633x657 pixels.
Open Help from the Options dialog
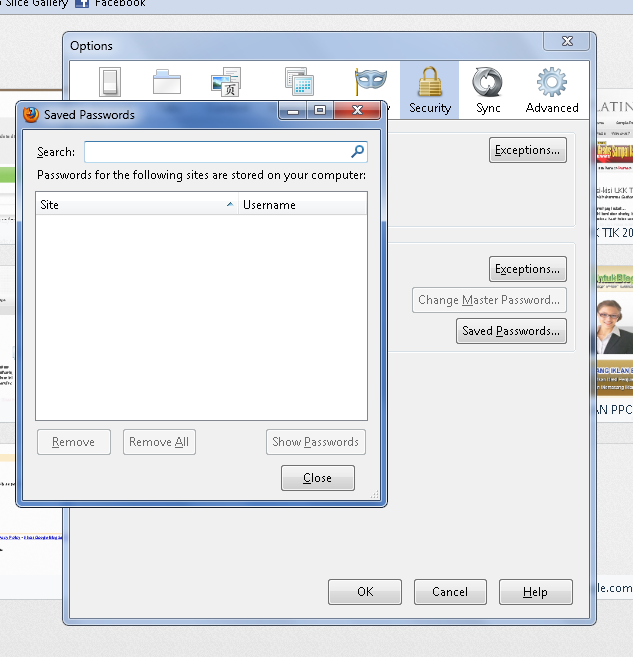(535, 592)
